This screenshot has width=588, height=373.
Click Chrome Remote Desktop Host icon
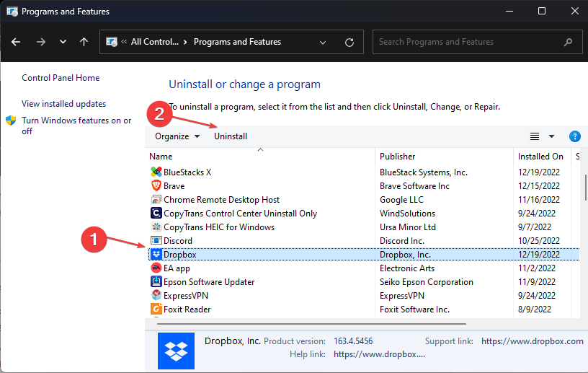click(156, 199)
